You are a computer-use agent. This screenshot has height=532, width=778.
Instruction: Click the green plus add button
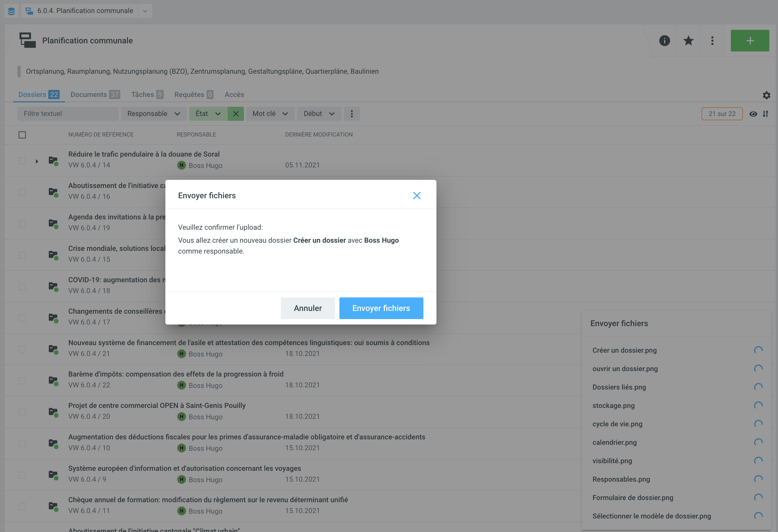click(750, 40)
